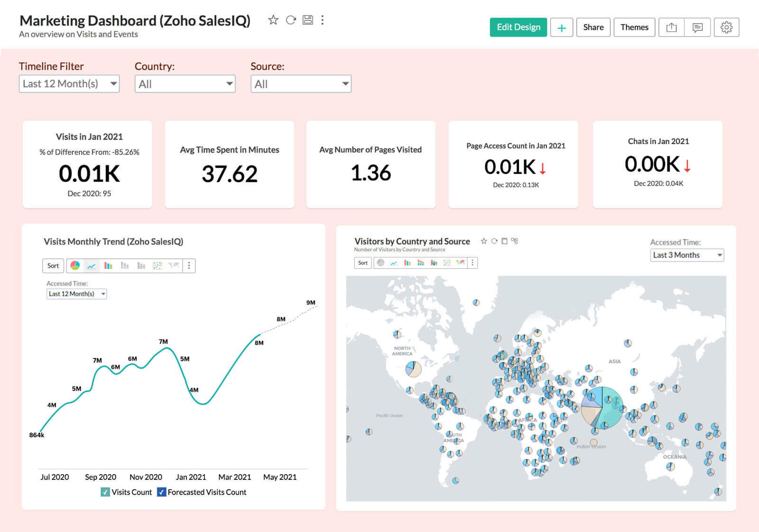759x532 pixels.
Task: Click the pie marker on North America label
Action: tap(413, 369)
